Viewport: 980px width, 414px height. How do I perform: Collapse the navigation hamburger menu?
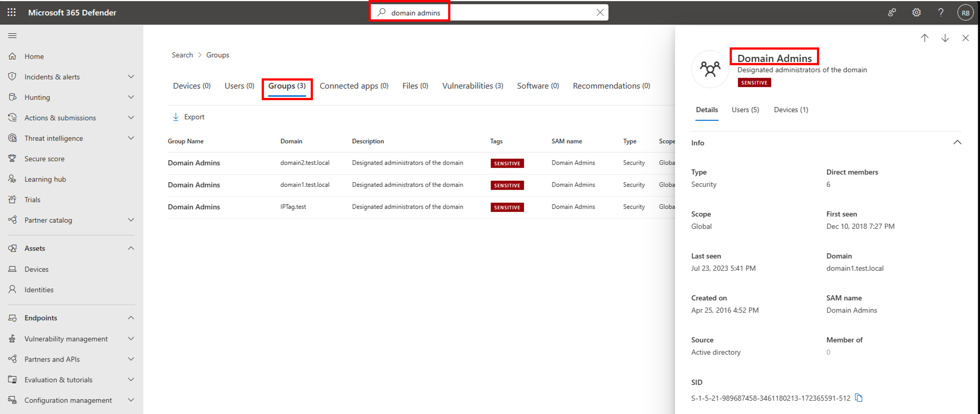(12, 36)
